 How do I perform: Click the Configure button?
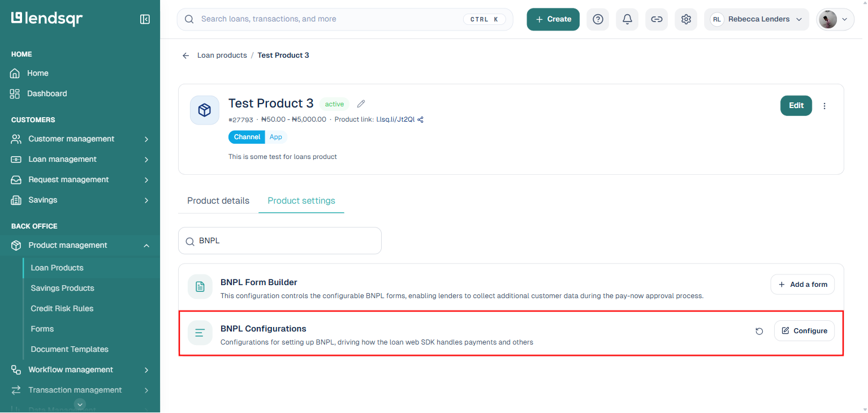coord(804,331)
